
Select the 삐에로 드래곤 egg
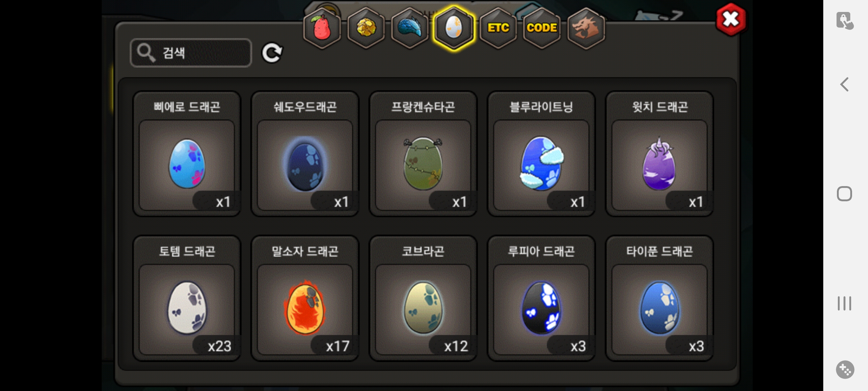click(187, 154)
